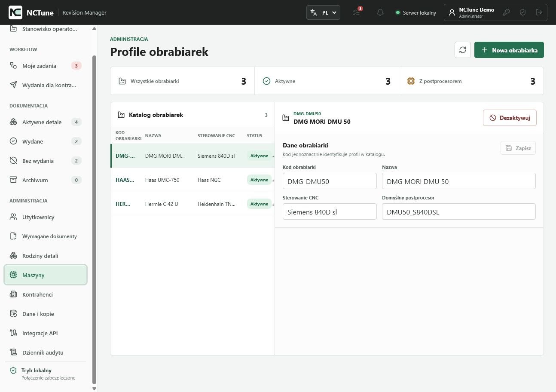Click the Kod obrabiarki column header
The width and height of the screenshot is (556, 392).
click(128, 136)
